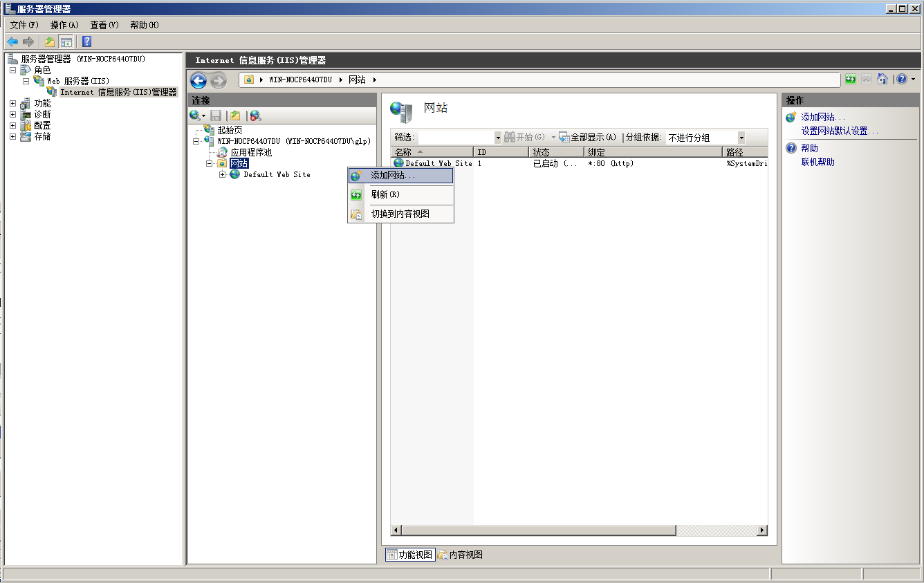Expand the 存储 storage node

[x=12, y=136]
